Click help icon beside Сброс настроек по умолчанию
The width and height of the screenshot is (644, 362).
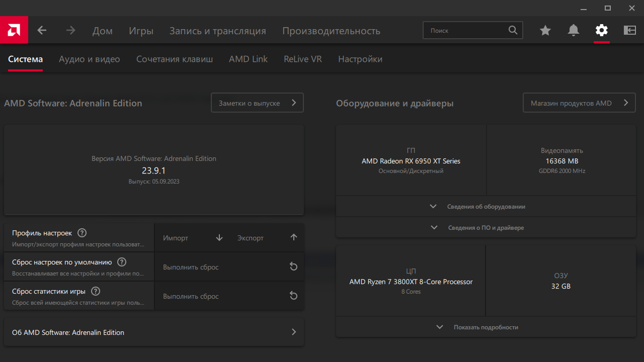(122, 262)
